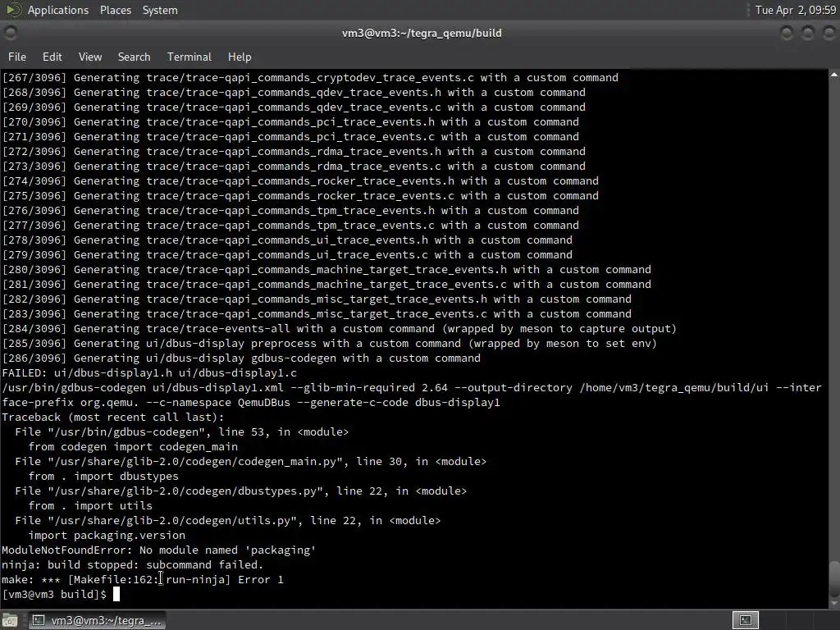840x630 pixels.
Task: Click the scrollbar thumb at the bottom
Action: (834, 578)
